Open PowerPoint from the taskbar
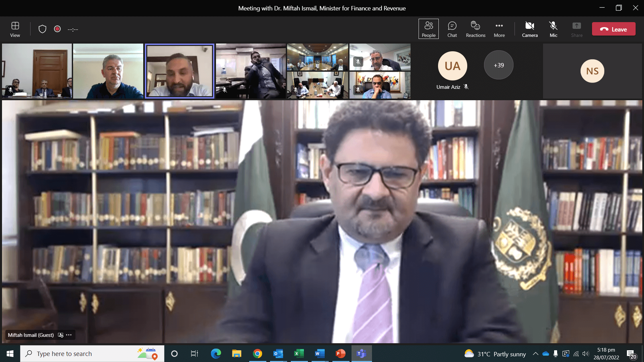This screenshot has width=644, height=362. click(x=340, y=354)
